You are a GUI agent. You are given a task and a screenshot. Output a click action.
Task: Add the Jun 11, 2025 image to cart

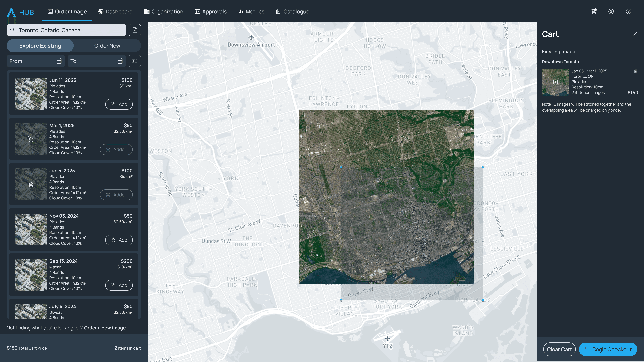pos(119,104)
